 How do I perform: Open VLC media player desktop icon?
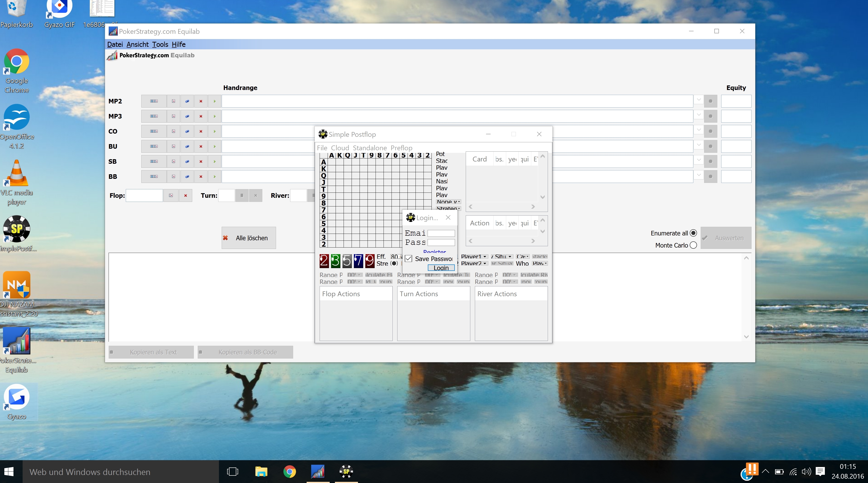pos(17,182)
